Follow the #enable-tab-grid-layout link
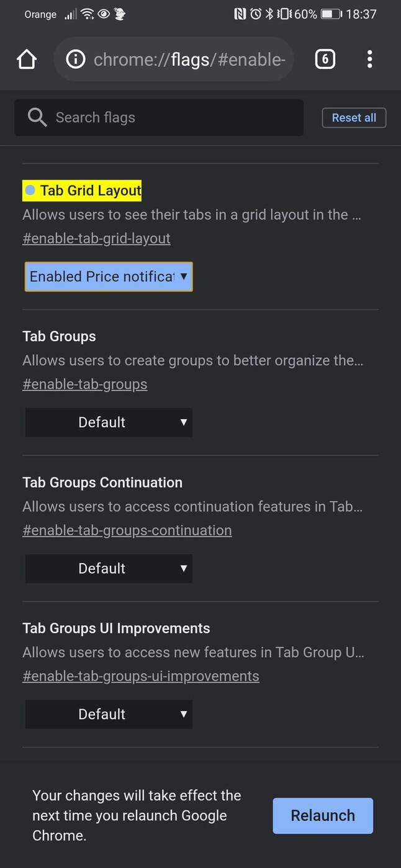Image resolution: width=401 pixels, height=868 pixels. pyautogui.click(x=96, y=239)
